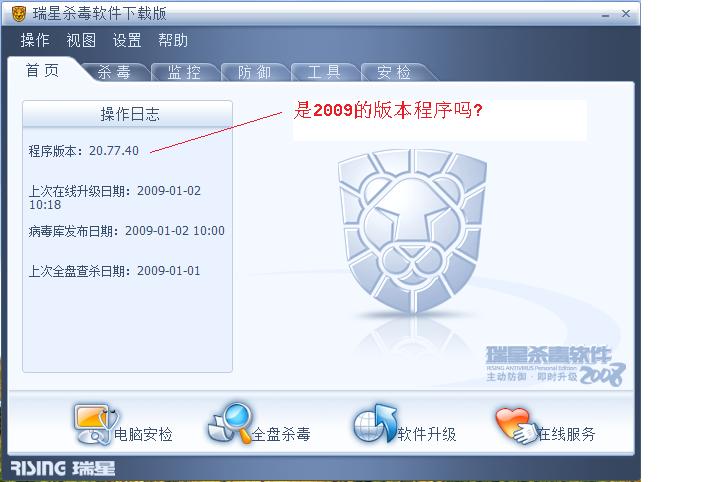Screen dimensions: 720x482
Task: Open the 设置 menu
Action: pyautogui.click(x=127, y=40)
